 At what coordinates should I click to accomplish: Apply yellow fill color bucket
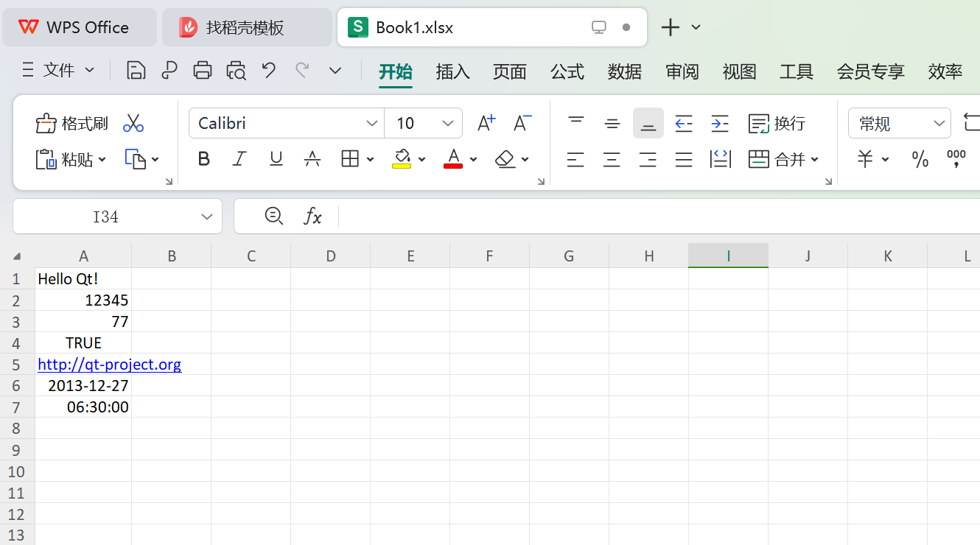pos(402,159)
